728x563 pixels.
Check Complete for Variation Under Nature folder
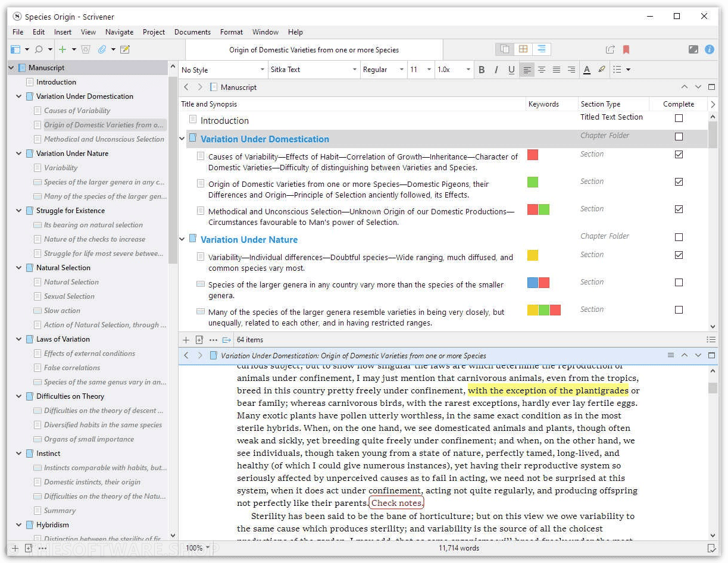coord(679,237)
